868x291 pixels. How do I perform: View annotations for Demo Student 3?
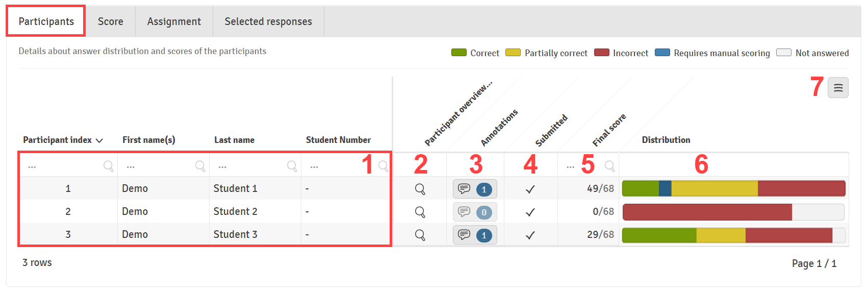[475, 235]
